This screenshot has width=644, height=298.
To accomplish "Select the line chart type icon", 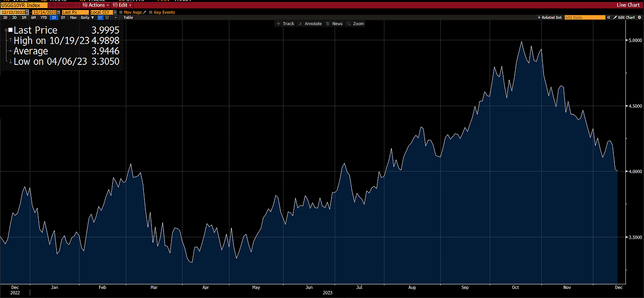I will 101,17.
